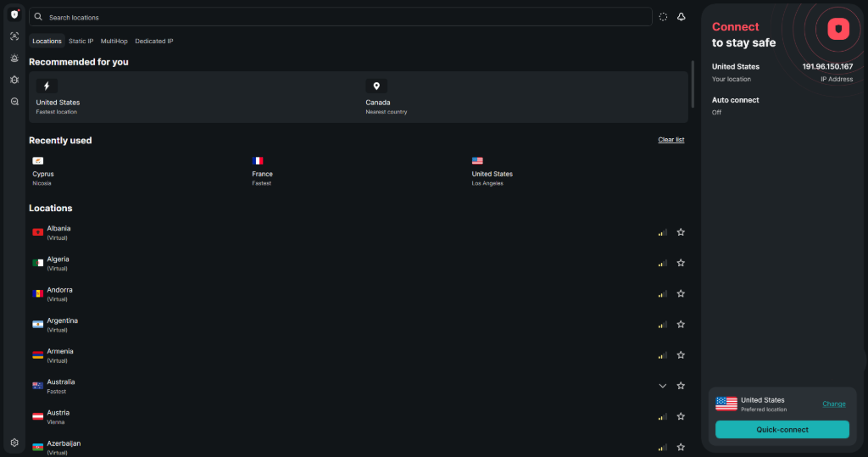Favorite Algeria with the star
This screenshot has width=868, height=457.
[681, 263]
